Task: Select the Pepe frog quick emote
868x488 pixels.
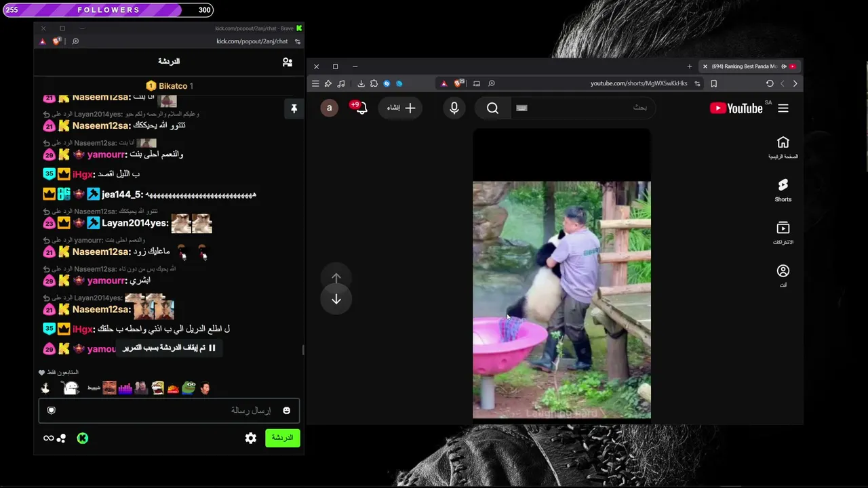Action: click(189, 388)
